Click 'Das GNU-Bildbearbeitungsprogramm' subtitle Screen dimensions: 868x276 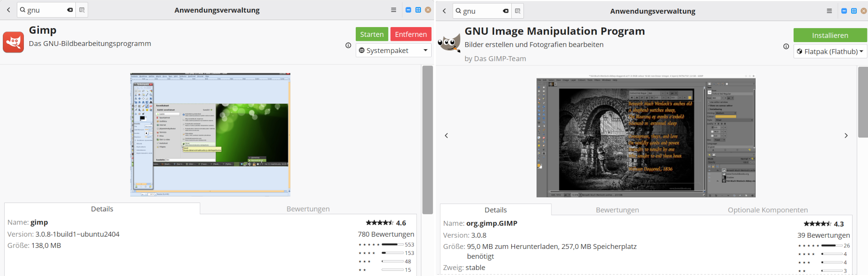pyautogui.click(x=90, y=44)
